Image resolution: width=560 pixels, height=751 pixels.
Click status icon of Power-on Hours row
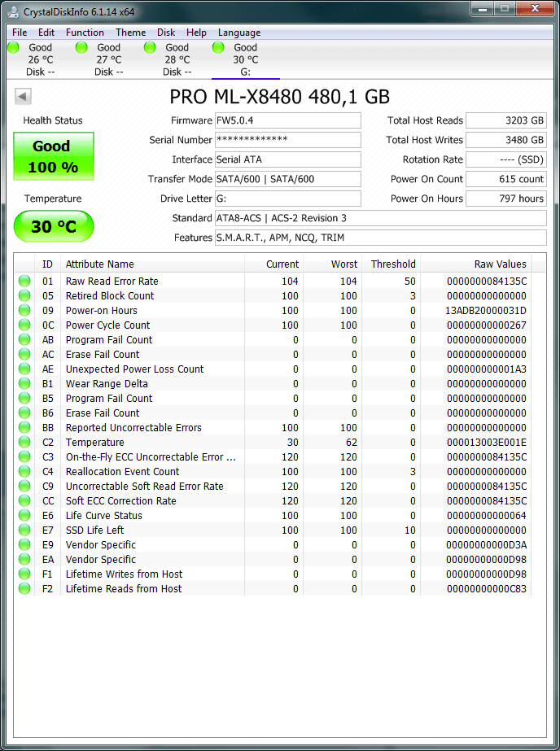(x=24, y=310)
